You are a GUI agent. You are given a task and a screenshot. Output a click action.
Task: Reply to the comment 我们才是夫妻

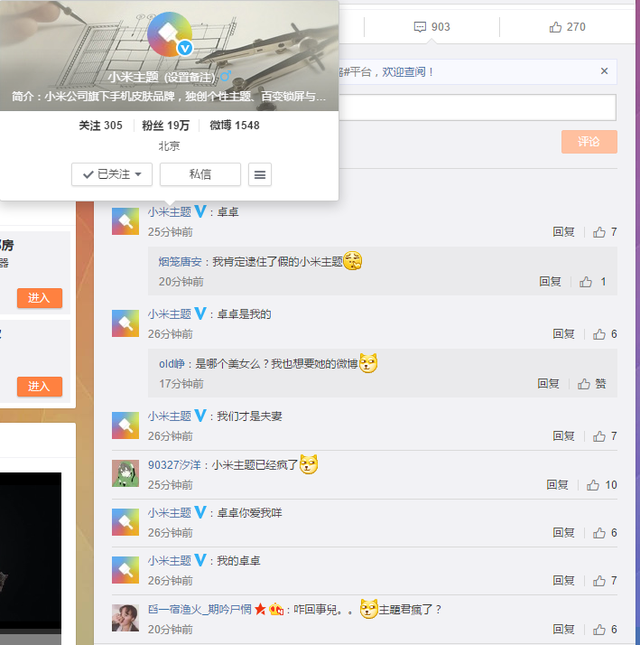563,436
